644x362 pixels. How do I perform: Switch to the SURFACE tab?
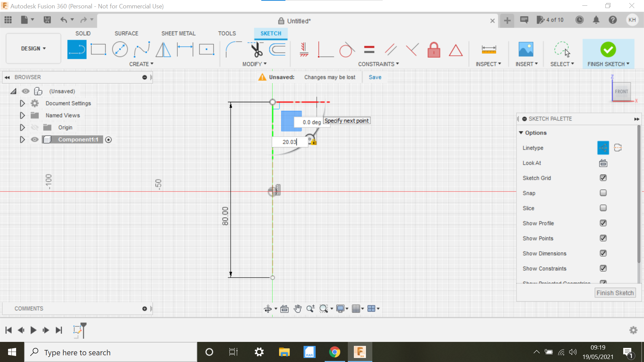(126, 34)
